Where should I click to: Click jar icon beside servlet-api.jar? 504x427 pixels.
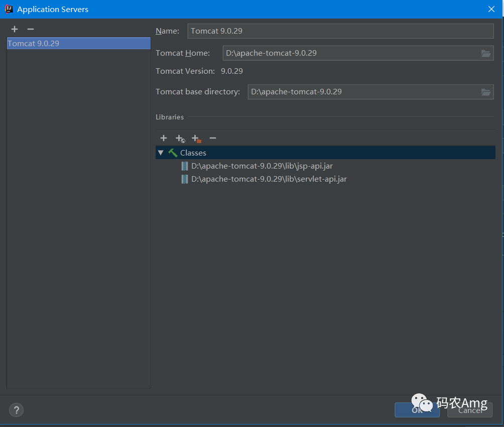185,179
